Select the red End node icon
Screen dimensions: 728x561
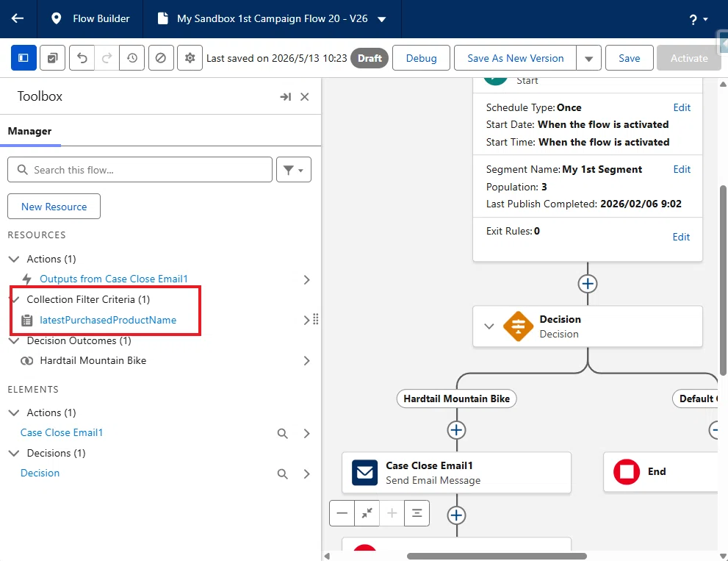[627, 472]
